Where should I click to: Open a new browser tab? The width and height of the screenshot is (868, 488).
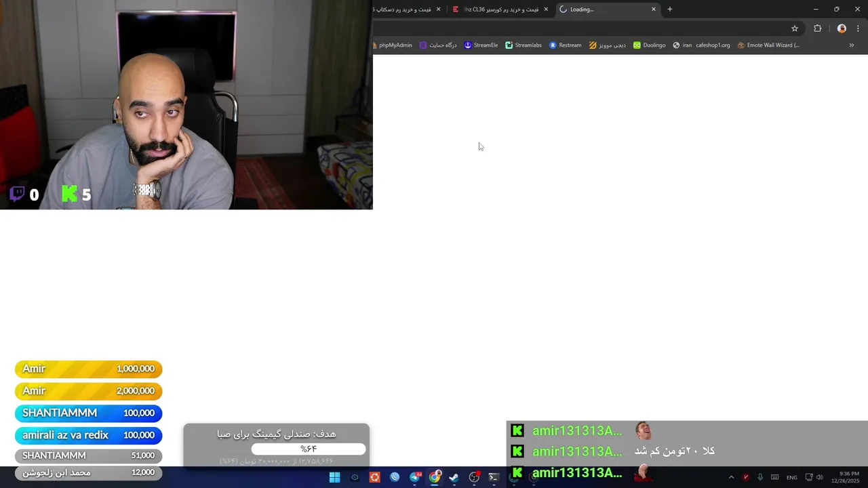click(x=670, y=9)
